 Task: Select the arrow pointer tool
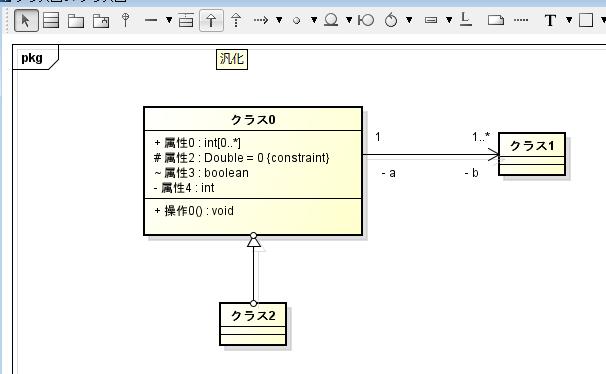26,20
